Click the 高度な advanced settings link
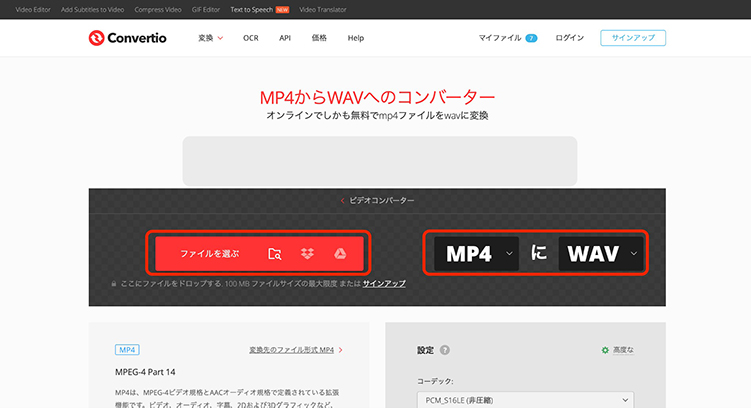Viewport: 751px width, 408px height. pyautogui.click(x=623, y=350)
